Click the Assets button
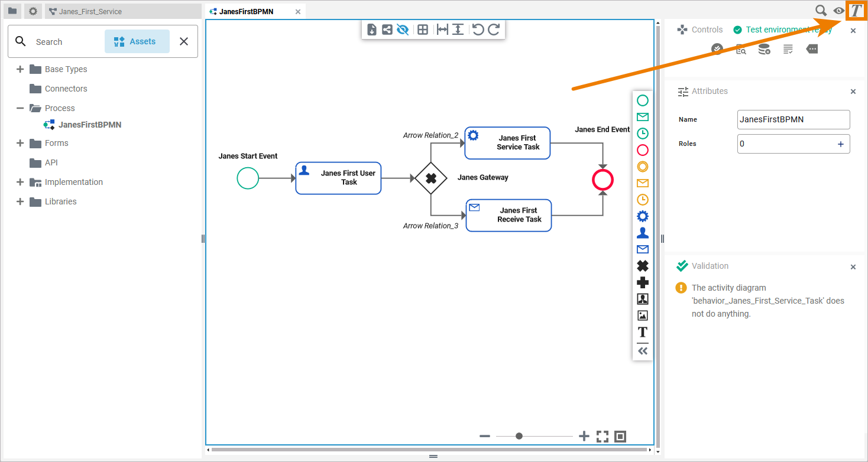The height and width of the screenshot is (462, 868). click(x=137, y=41)
